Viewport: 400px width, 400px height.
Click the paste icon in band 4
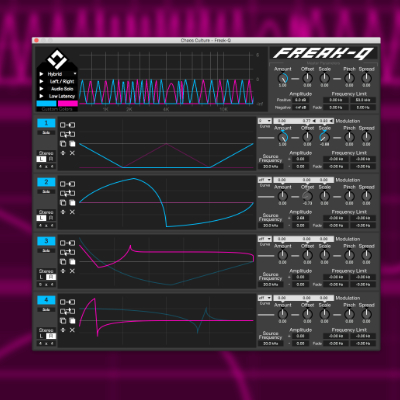click(x=72, y=321)
